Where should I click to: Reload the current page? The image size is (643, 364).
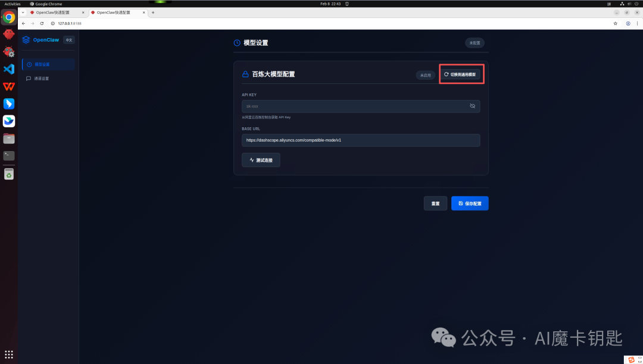[42, 23]
